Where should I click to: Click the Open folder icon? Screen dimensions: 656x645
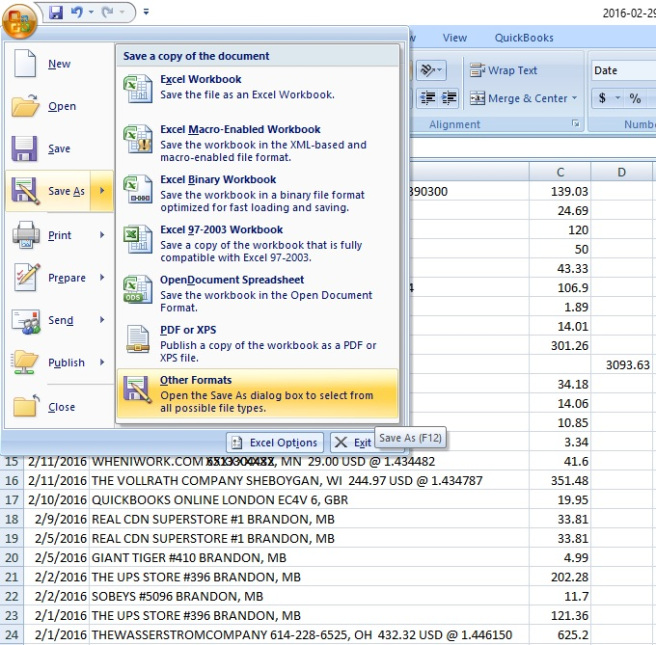click(x=25, y=105)
